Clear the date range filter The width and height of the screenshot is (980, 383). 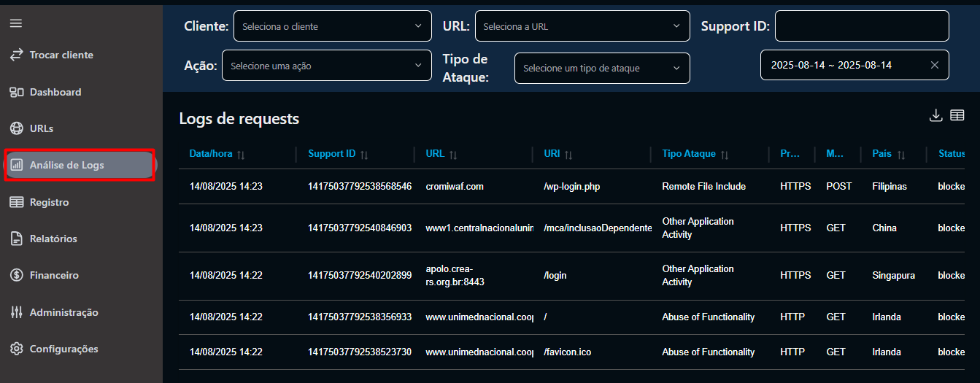(x=935, y=65)
